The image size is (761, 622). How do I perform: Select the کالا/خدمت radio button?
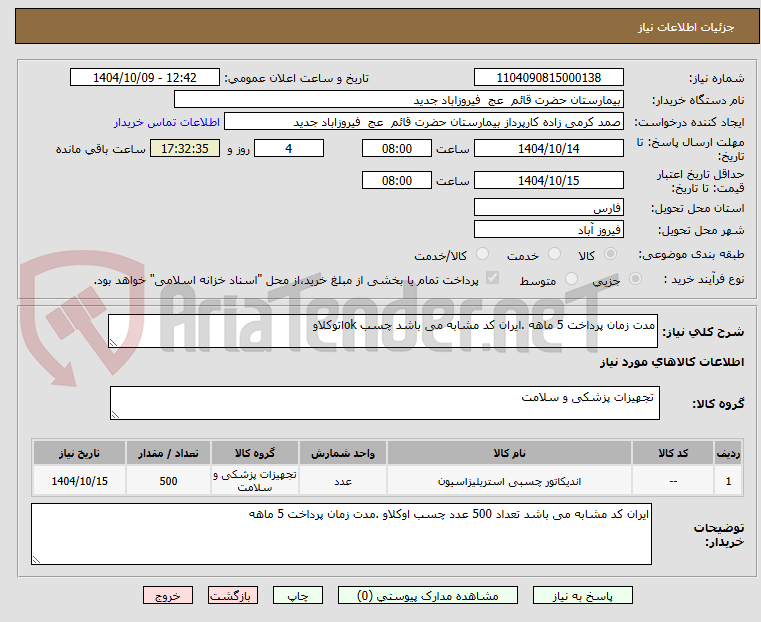coord(482,254)
